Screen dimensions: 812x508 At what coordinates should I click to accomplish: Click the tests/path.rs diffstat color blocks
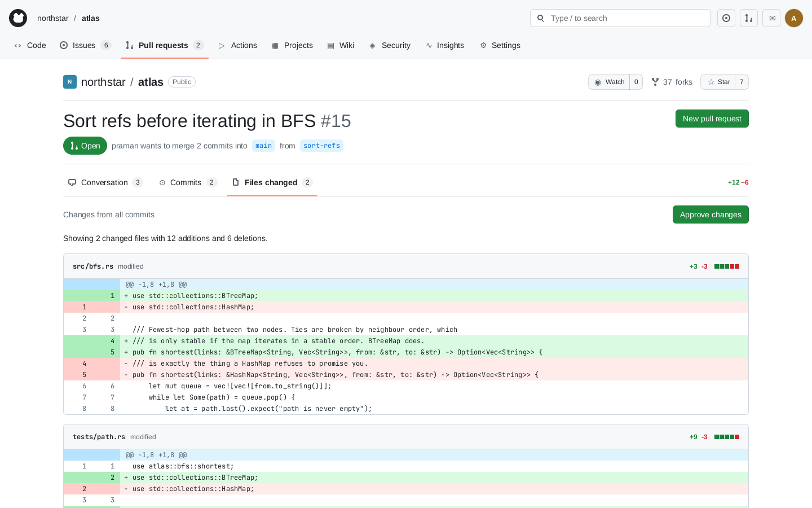click(x=727, y=437)
